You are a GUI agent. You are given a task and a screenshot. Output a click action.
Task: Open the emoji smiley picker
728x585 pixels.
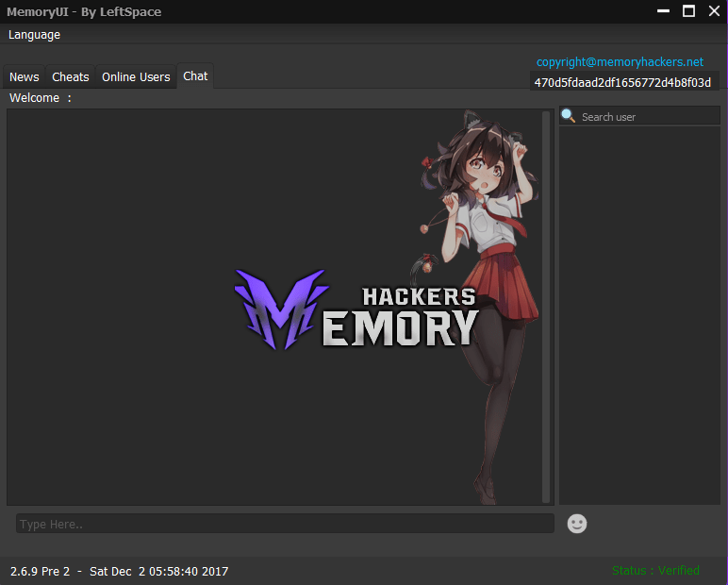click(576, 524)
